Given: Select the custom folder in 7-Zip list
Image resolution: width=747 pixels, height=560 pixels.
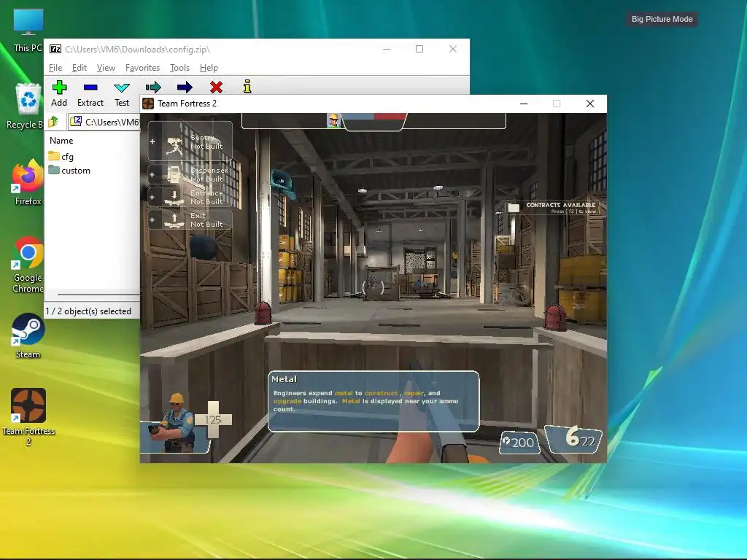Looking at the screenshot, I should 69,170.
